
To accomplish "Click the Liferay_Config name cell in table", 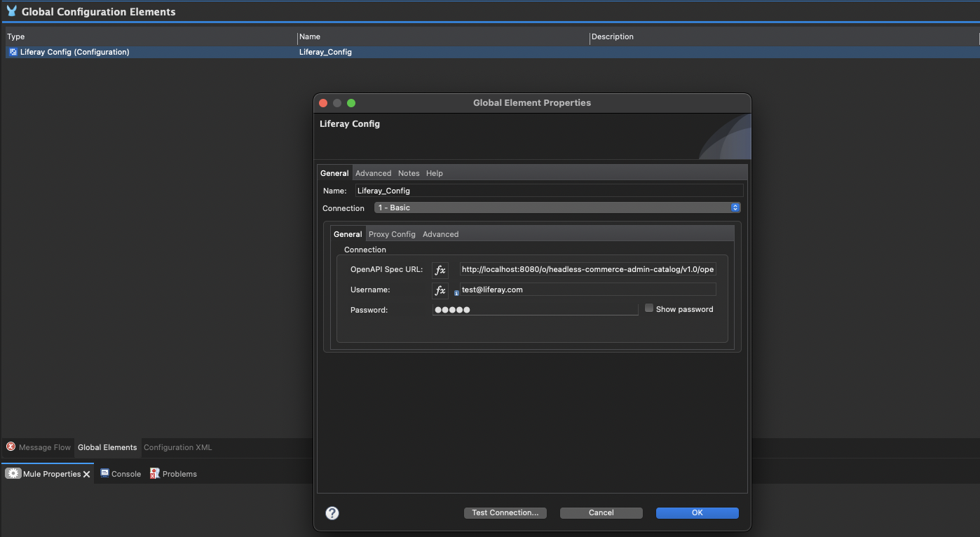I will 325,52.
